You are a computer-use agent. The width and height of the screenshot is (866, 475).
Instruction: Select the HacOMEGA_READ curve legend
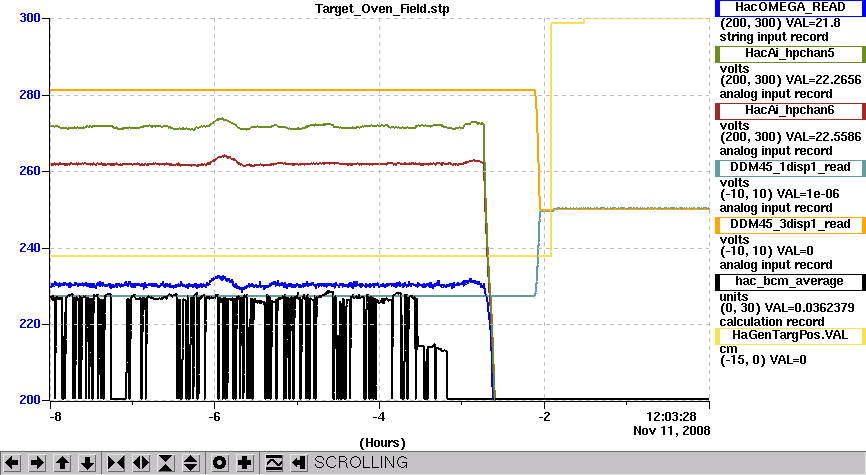click(x=790, y=8)
